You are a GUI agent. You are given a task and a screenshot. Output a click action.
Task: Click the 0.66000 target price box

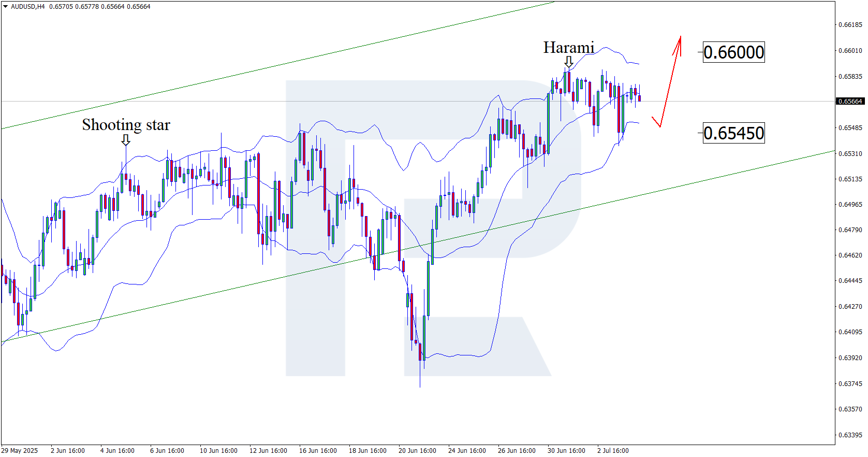pyautogui.click(x=733, y=52)
